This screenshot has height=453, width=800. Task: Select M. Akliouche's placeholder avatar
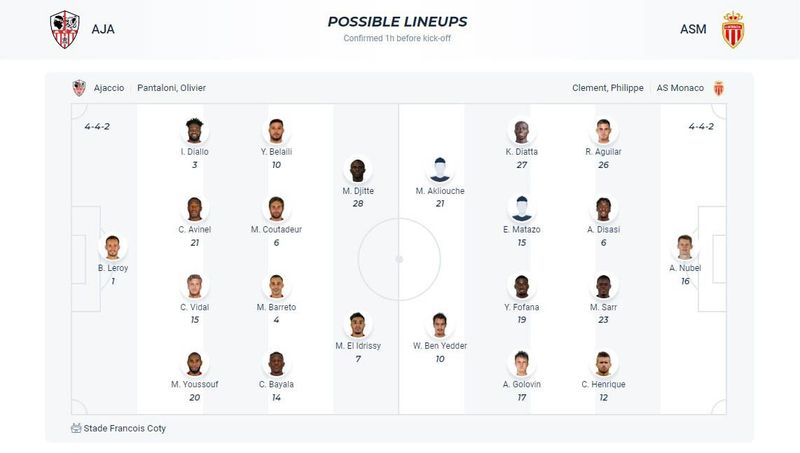[x=440, y=170]
